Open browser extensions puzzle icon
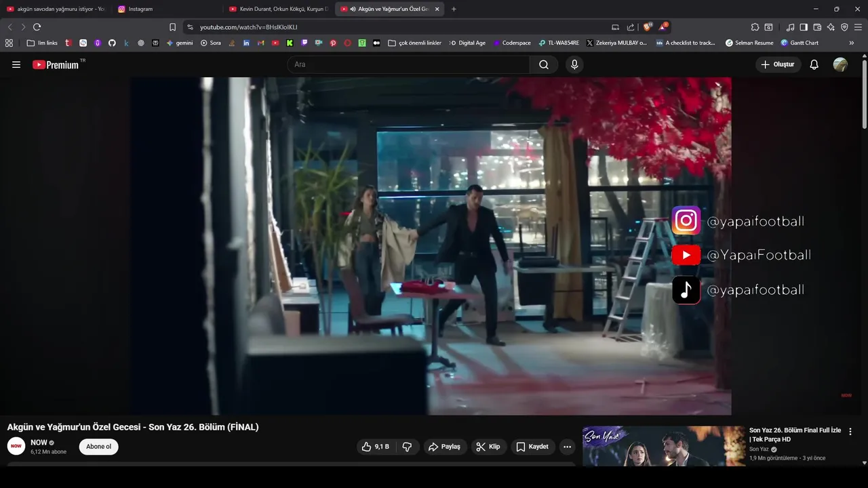 pyautogui.click(x=755, y=27)
